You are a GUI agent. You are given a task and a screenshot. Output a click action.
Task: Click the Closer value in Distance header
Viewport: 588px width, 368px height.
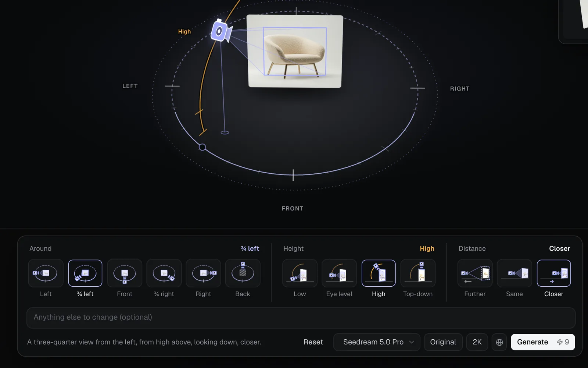(x=560, y=249)
